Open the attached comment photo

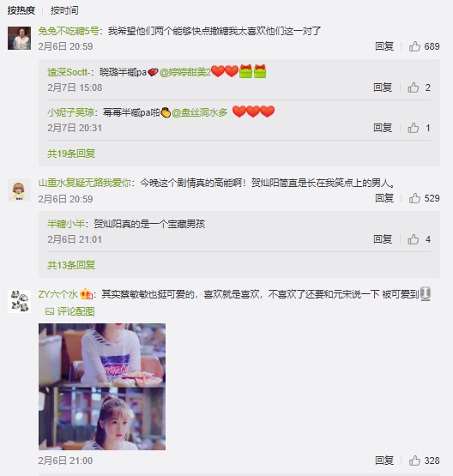(x=102, y=387)
